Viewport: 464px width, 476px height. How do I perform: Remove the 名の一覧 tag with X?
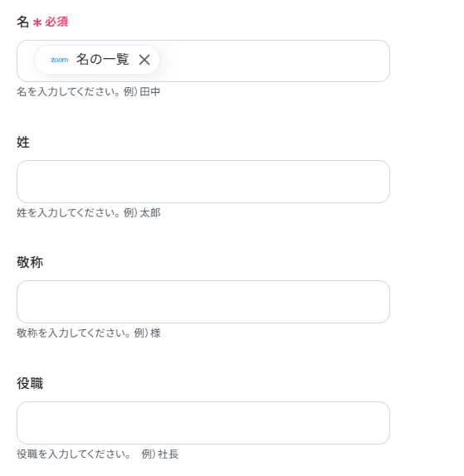coord(144,60)
